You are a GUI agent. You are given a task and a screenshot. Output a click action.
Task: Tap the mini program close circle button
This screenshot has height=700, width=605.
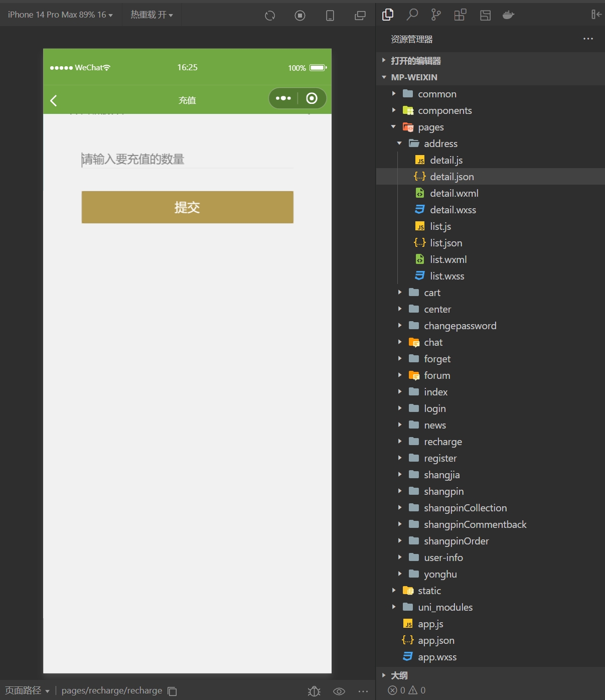(x=312, y=98)
